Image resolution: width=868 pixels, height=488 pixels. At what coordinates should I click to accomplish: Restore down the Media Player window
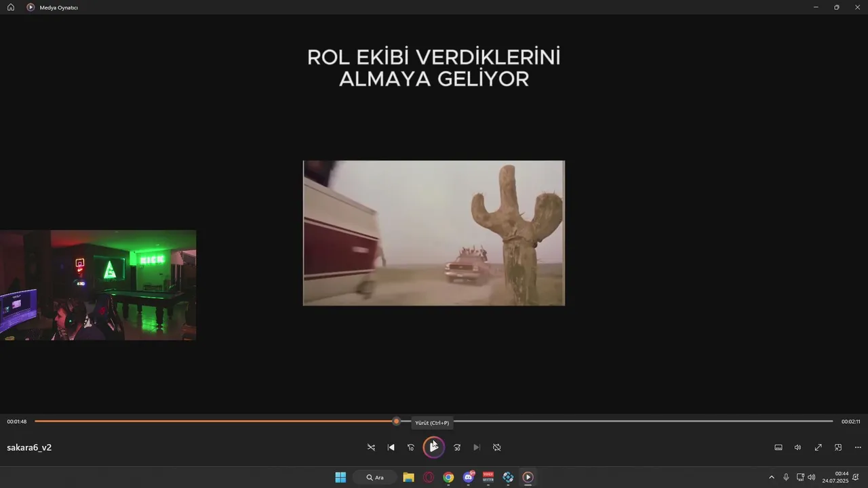pyautogui.click(x=837, y=7)
